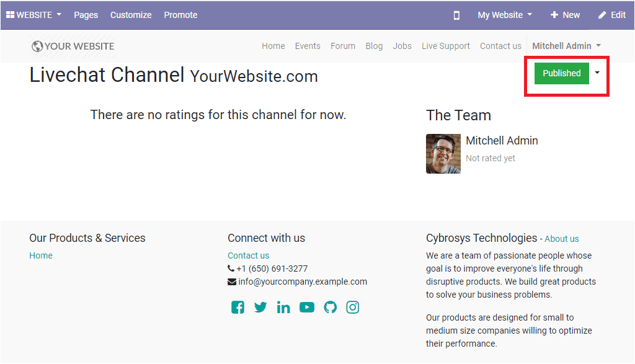This screenshot has height=364, width=635.
Task: Toggle the green Published button
Action: coord(562,73)
